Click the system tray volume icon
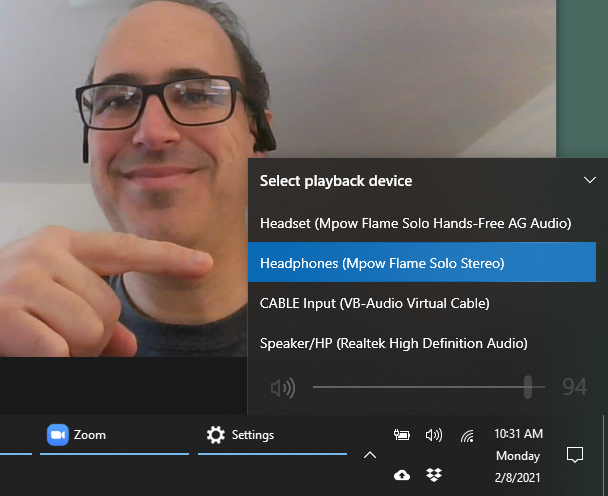This screenshot has height=496, width=608. point(434,435)
